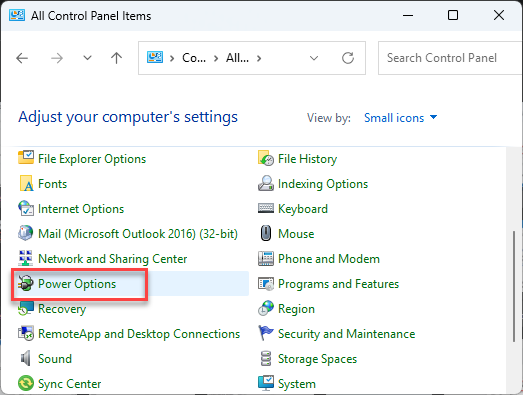Click the Keyboard icon
This screenshot has width=523, height=395.
pyautogui.click(x=266, y=208)
